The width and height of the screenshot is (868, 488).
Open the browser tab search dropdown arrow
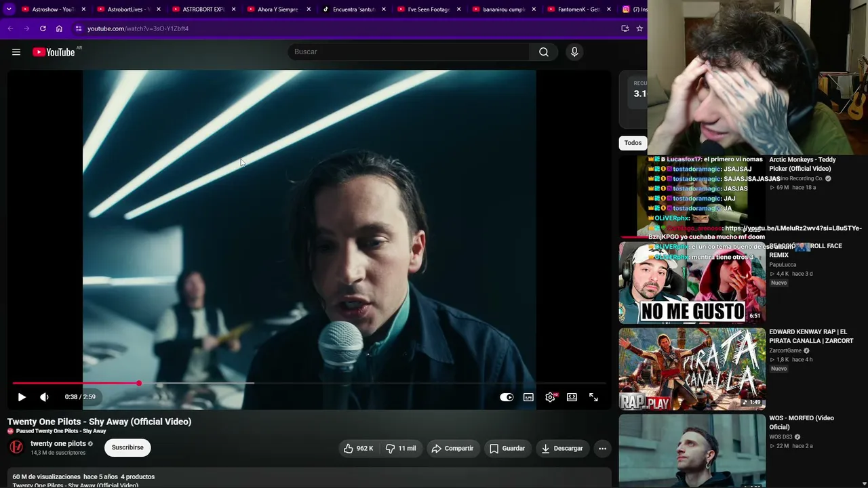9,9
